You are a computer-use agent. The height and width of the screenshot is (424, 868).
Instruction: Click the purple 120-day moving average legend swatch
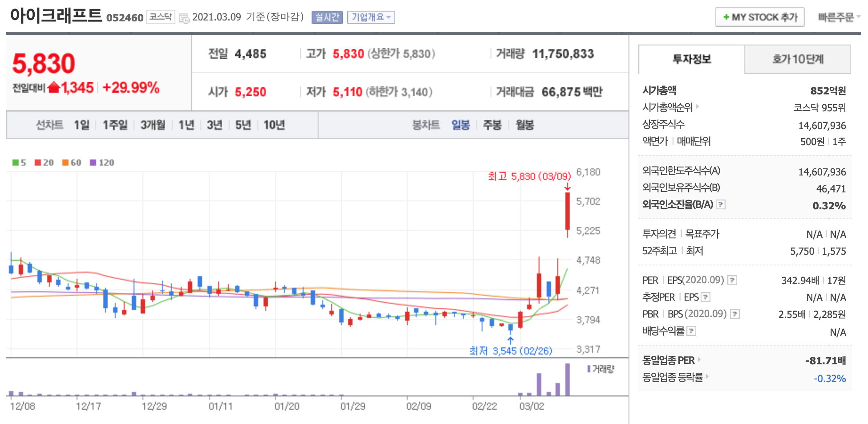(93, 163)
